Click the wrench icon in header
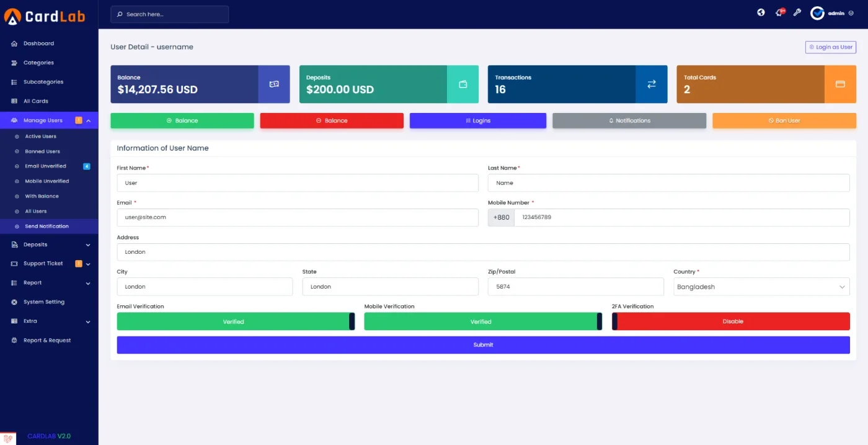This screenshot has width=868, height=445. click(x=797, y=12)
